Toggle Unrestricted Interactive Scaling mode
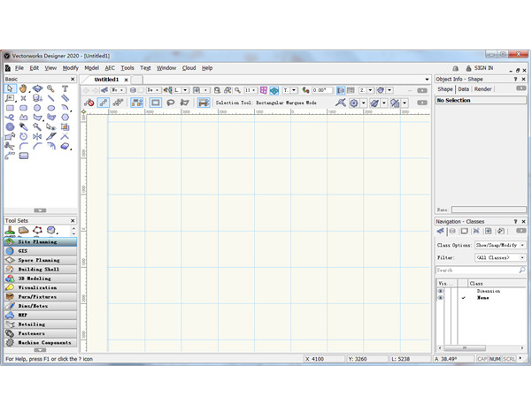The width and height of the screenshot is (532, 412). (x=118, y=103)
